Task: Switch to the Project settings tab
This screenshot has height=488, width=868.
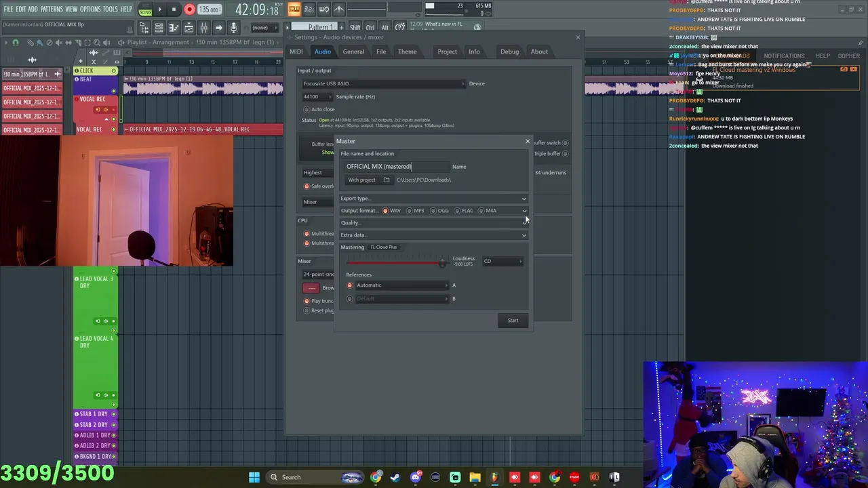Action: tap(447, 52)
